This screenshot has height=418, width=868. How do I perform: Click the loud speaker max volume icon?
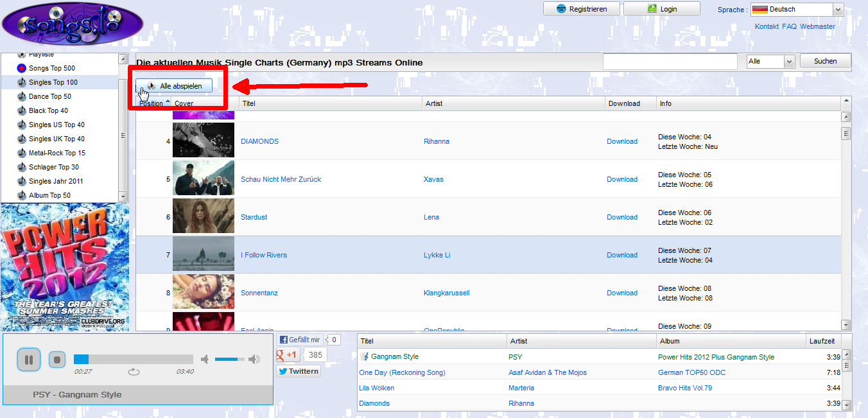click(x=254, y=360)
